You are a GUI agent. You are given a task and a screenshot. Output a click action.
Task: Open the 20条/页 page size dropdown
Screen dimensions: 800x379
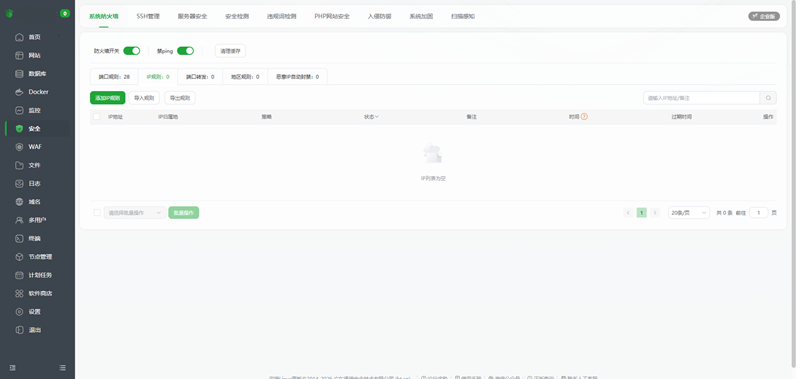[689, 213]
